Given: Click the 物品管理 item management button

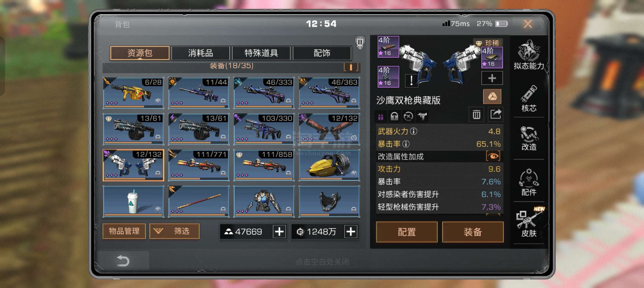Looking at the screenshot, I should (x=124, y=231).
